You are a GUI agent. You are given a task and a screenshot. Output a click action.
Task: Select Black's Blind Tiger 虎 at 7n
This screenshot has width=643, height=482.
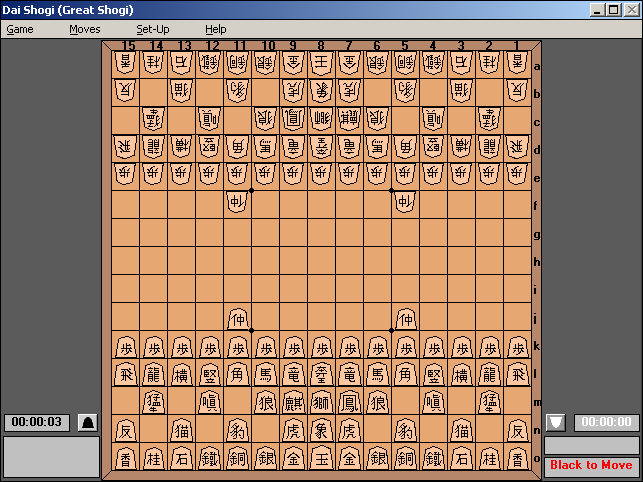[349, 430]
